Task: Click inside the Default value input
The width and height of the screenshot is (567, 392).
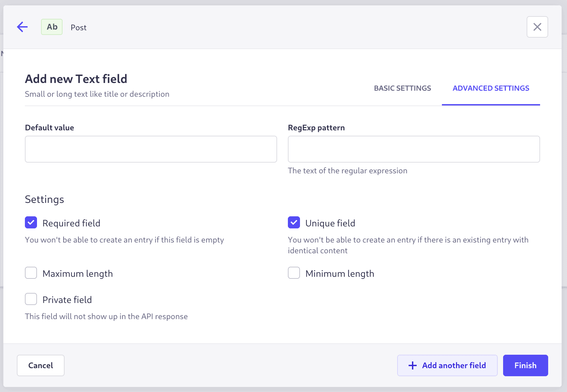Action: [151, 149]
